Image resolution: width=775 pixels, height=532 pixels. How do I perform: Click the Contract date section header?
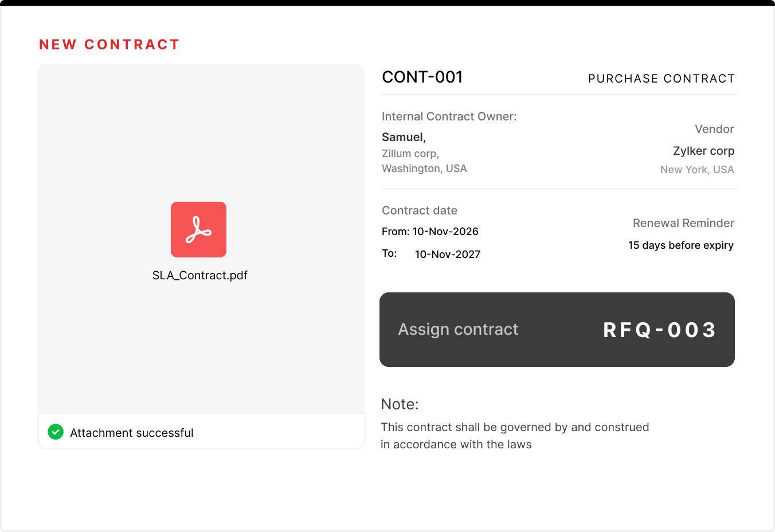point(420,210)
